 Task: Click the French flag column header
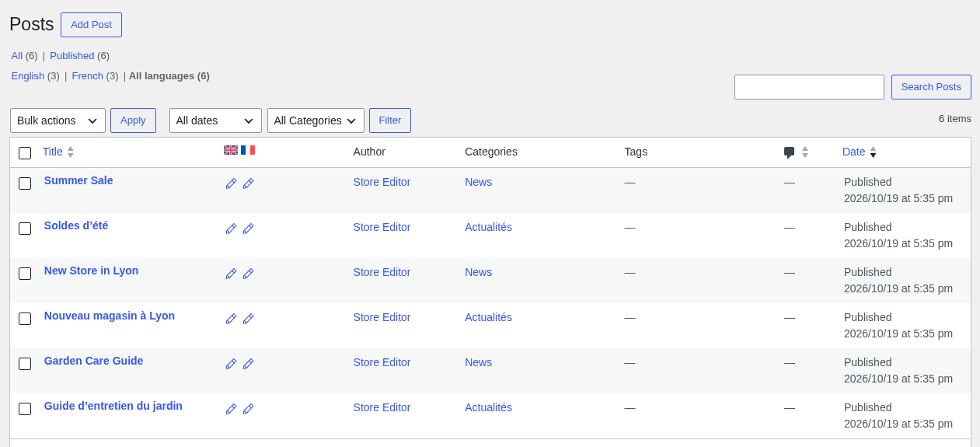(248, 150)
